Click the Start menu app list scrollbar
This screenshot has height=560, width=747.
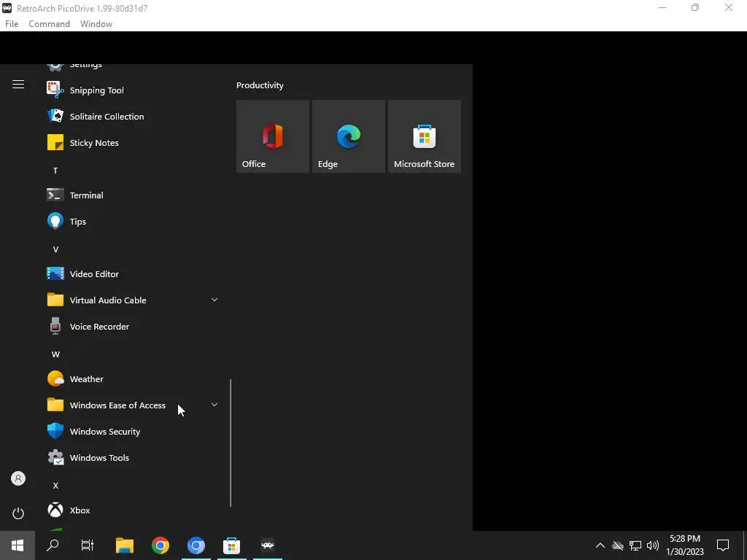pos(231,443)
